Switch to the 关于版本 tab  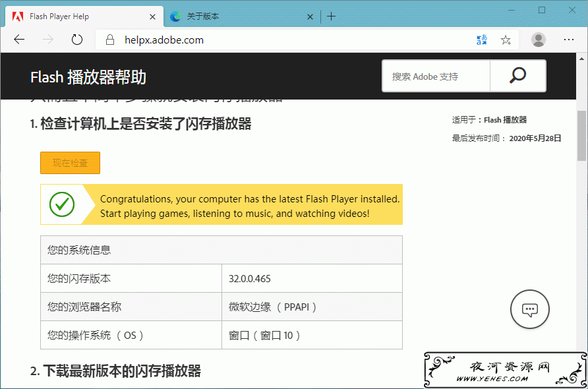point(242,16)
